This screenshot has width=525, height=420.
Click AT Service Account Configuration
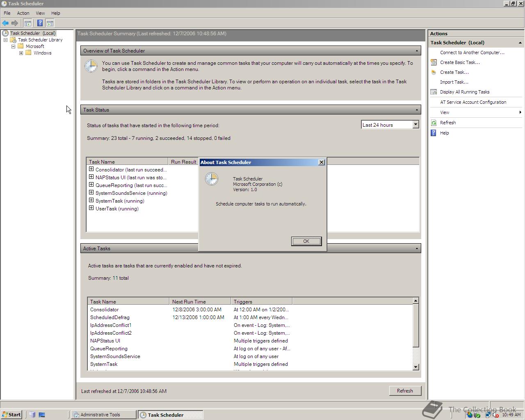click(x=473, y=102)
